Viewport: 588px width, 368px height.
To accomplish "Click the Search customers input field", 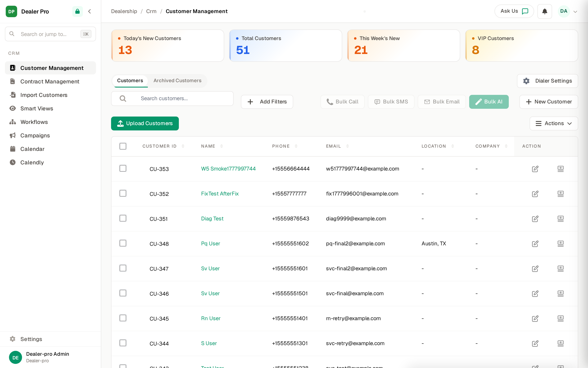I will tap(172, 98).
